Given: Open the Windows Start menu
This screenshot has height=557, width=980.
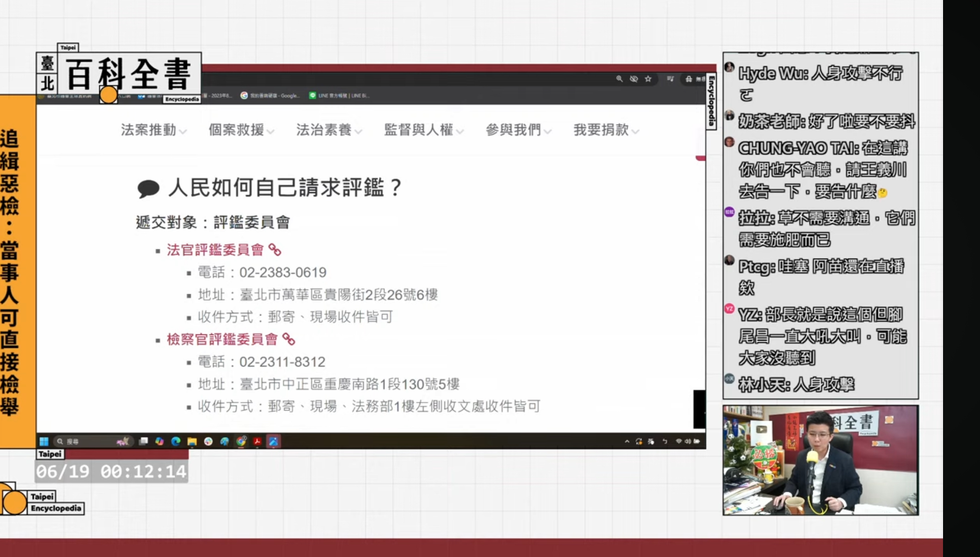Looking at the screenshot, I should tap(44, 442).
